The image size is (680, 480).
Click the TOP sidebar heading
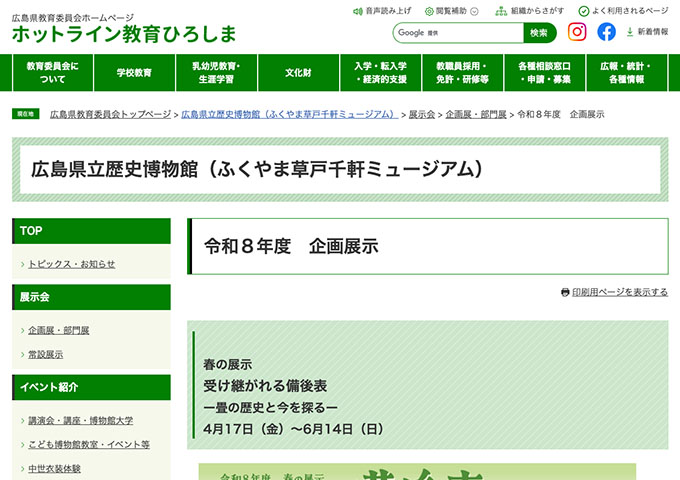pyautogui.click(x=92, y=231)
